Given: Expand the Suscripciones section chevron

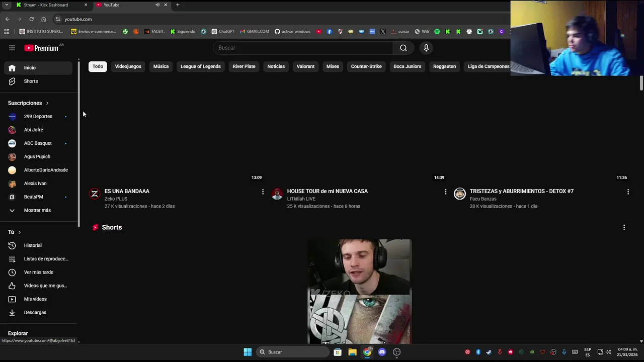Looking at the screenshot, I should coord(47,103).
